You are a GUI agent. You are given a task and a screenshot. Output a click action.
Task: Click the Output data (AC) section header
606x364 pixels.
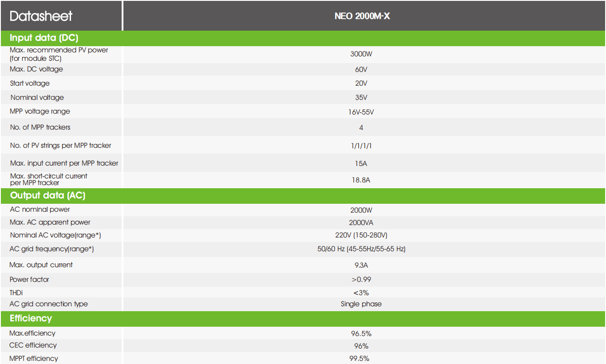[303, 196]
